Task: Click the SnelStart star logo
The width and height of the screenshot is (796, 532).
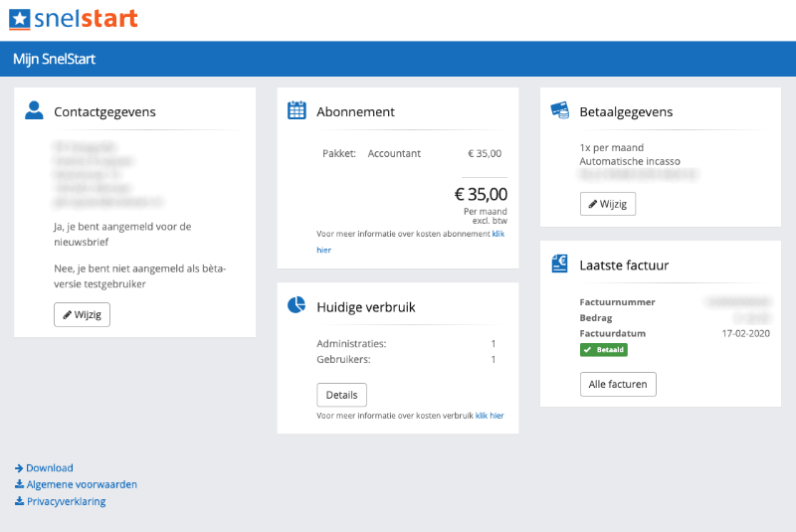Action: [20, 19]
